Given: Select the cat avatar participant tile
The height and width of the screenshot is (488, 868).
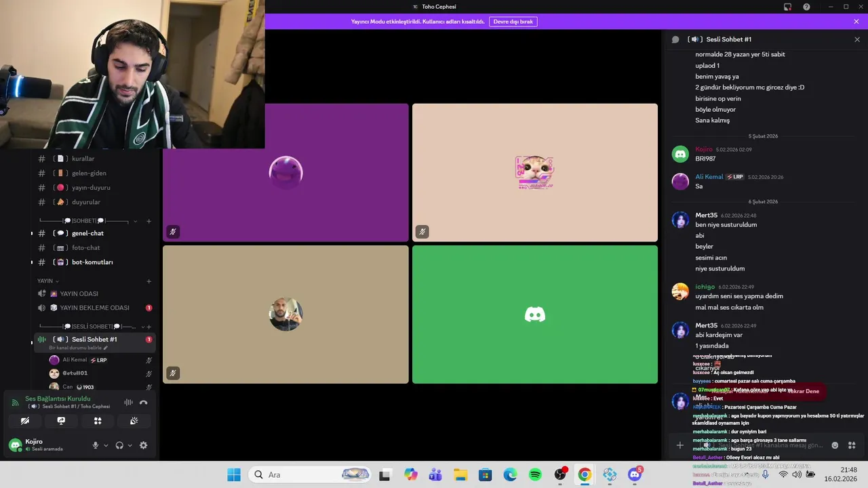Looking at the screenshot, I should click(x=535, y=172).
